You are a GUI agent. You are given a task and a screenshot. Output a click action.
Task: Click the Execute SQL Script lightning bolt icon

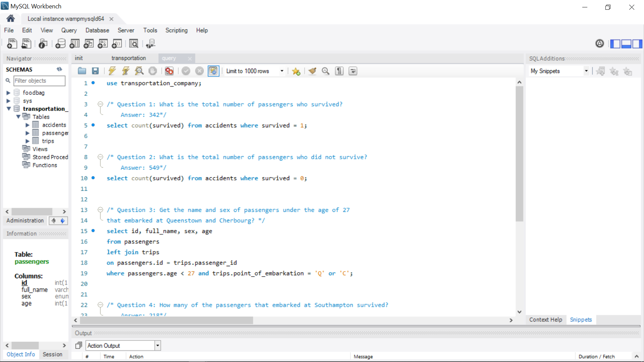(112, 71)
